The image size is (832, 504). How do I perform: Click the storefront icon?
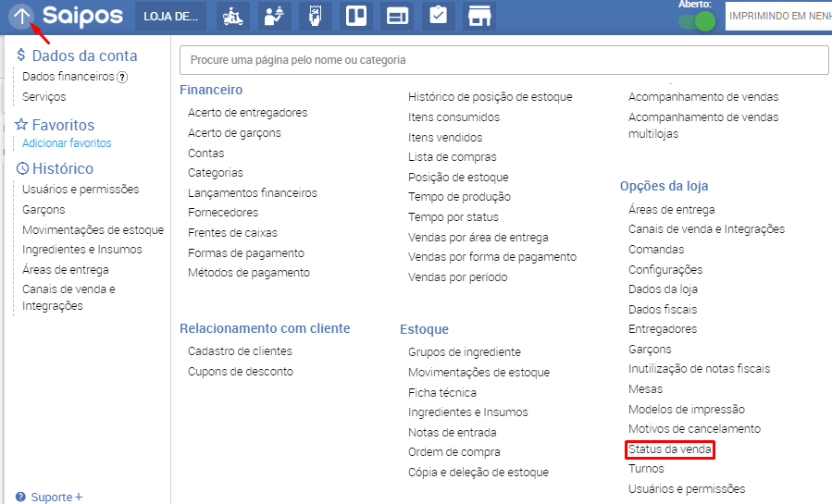478,17
